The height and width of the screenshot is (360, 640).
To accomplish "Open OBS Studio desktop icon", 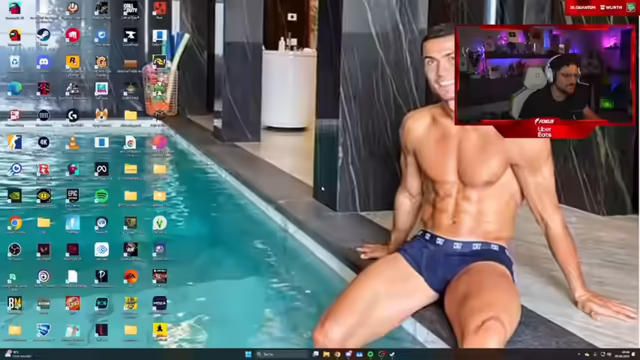I will click(15, 249).
